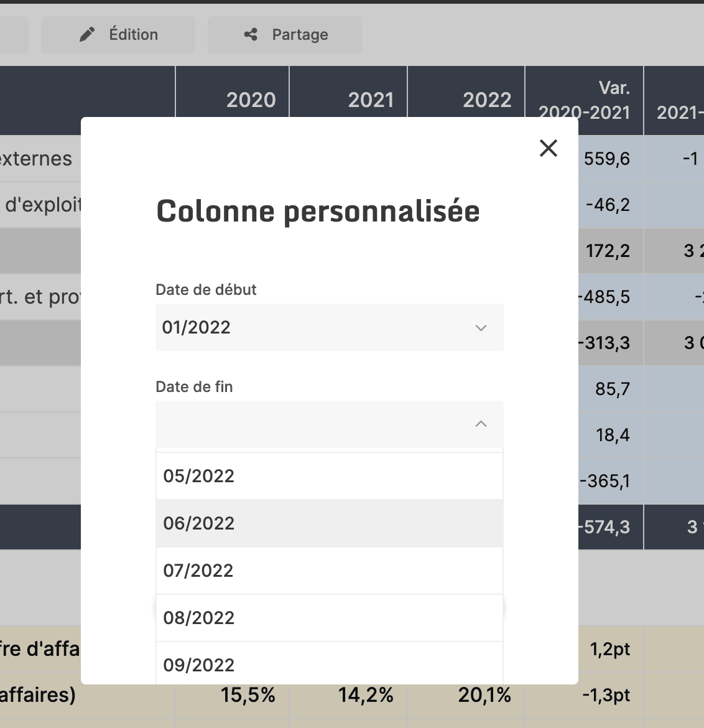The width and height of the screenshot is (704, 728).
Task: Close the Colonne personnalisée dialog with X
Action: pyautogui.click(x=548, y=148)
